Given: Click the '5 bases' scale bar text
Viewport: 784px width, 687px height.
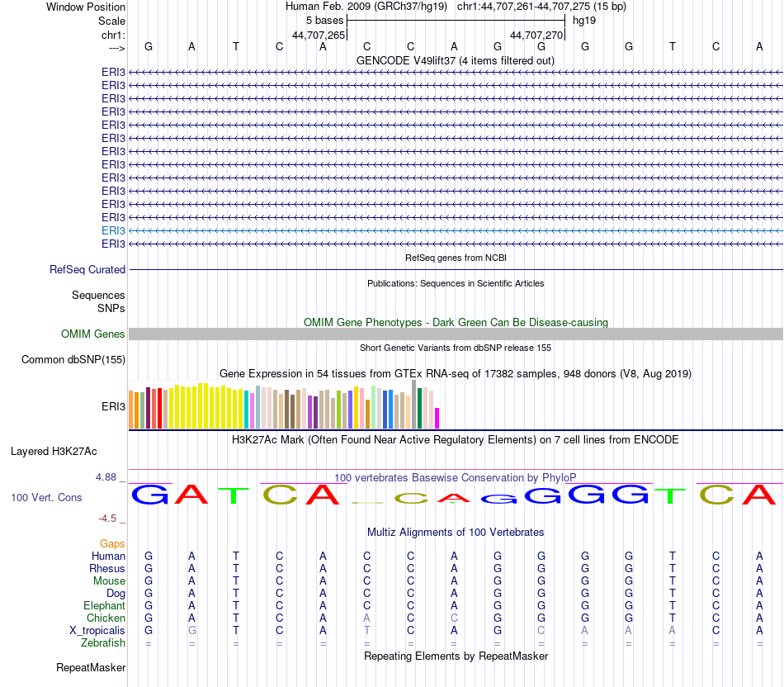Looking at the screenshot, I should [324, 21].
